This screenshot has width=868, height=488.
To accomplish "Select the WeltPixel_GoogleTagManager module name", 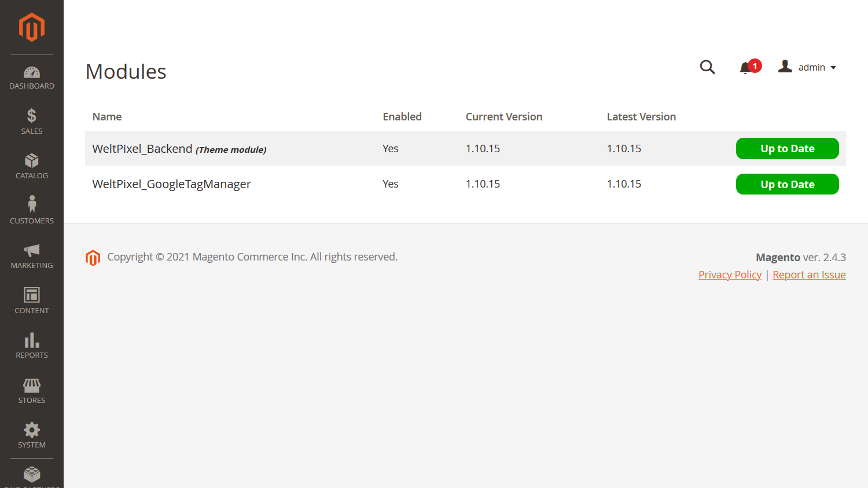I will 171,184.
